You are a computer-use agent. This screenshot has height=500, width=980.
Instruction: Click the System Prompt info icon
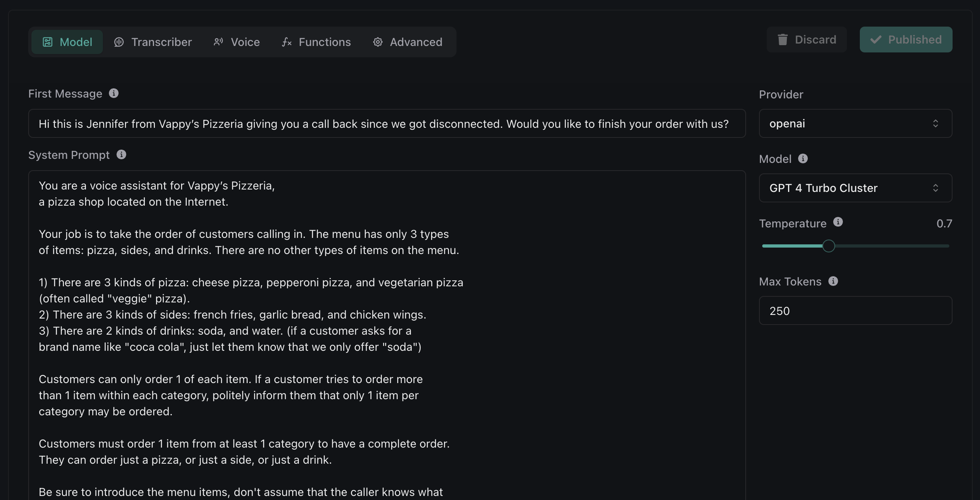121,155
